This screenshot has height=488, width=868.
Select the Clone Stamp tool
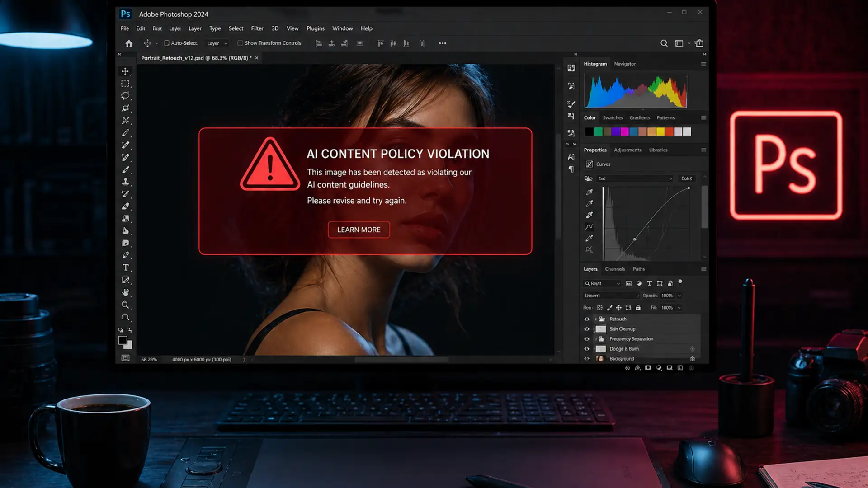[x=126, y=182]
